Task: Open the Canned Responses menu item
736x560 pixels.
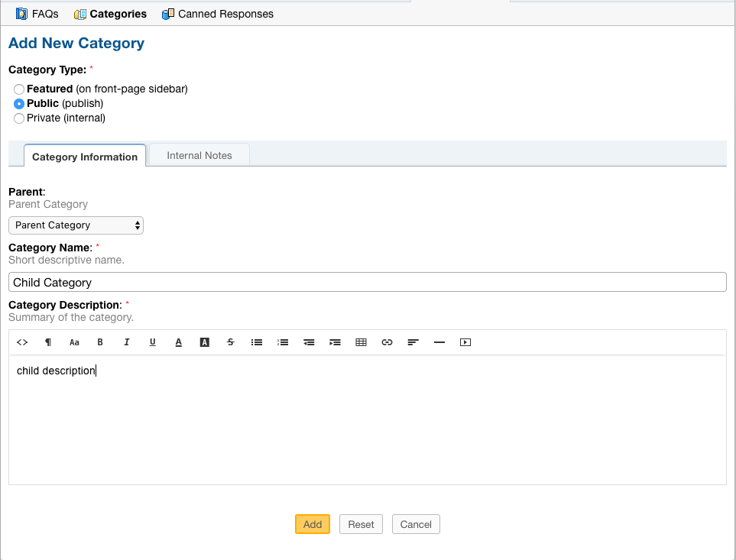Action: tap(218, 14)
